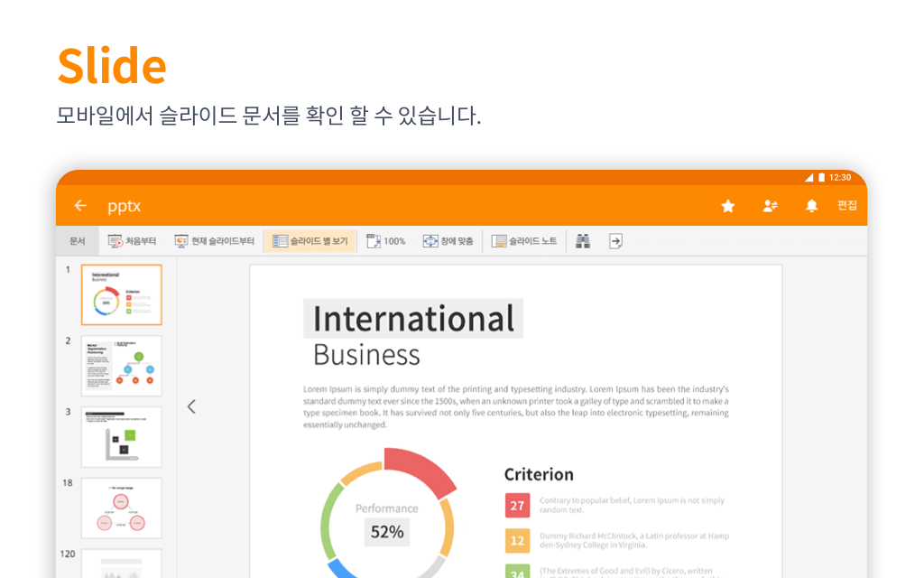Click the pptx document title
The height and width of the screenshot is (578, 924).
pyautogui.click(x=124, y=207)
